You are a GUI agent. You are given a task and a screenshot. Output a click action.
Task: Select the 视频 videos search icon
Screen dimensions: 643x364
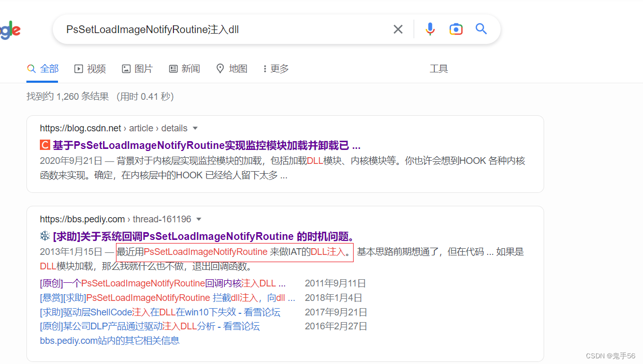tap(78, 68)
